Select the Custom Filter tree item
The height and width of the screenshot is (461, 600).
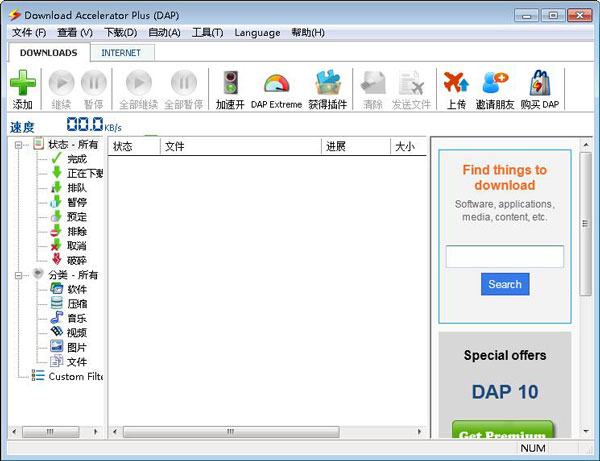(75, 376)
